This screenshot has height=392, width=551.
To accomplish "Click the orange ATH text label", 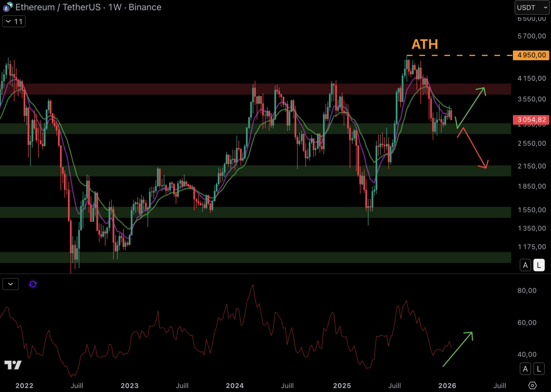I will coord(425,44).
